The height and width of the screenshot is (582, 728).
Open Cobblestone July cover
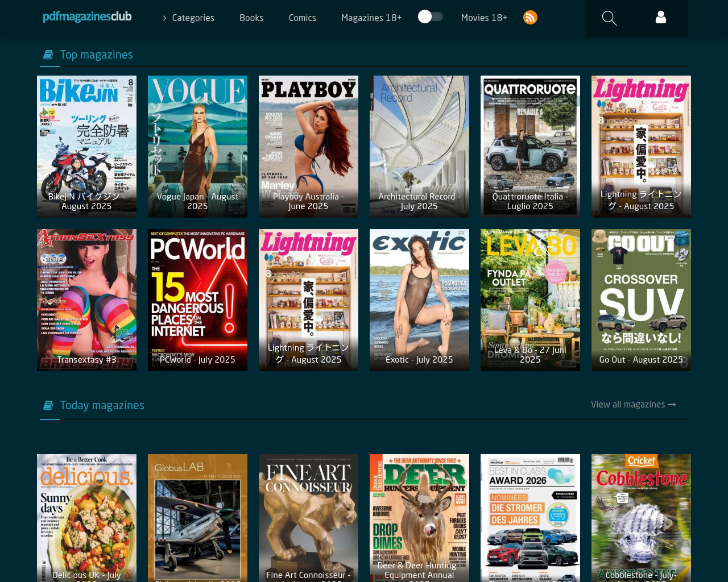(641, 518)
